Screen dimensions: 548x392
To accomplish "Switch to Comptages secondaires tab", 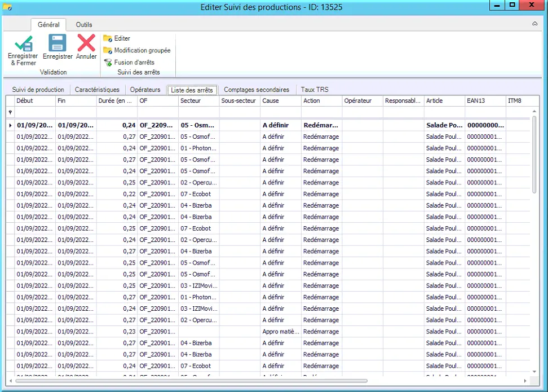I will click(257, 90).
